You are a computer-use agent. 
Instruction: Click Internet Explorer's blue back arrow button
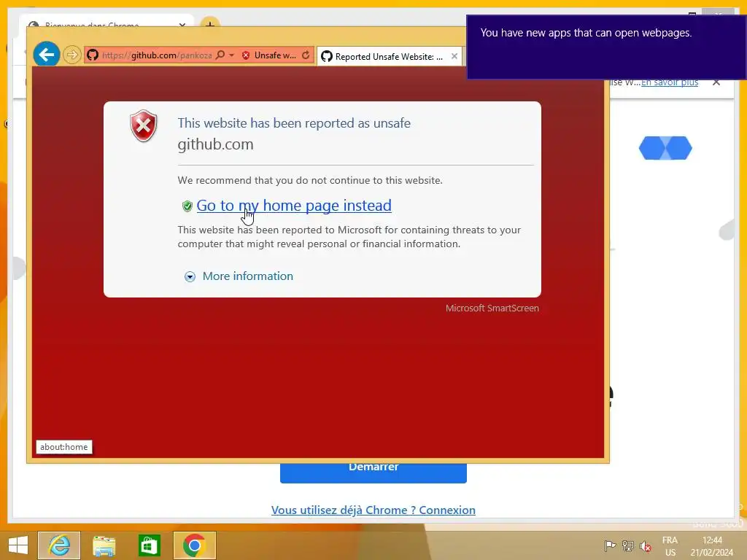46,55
